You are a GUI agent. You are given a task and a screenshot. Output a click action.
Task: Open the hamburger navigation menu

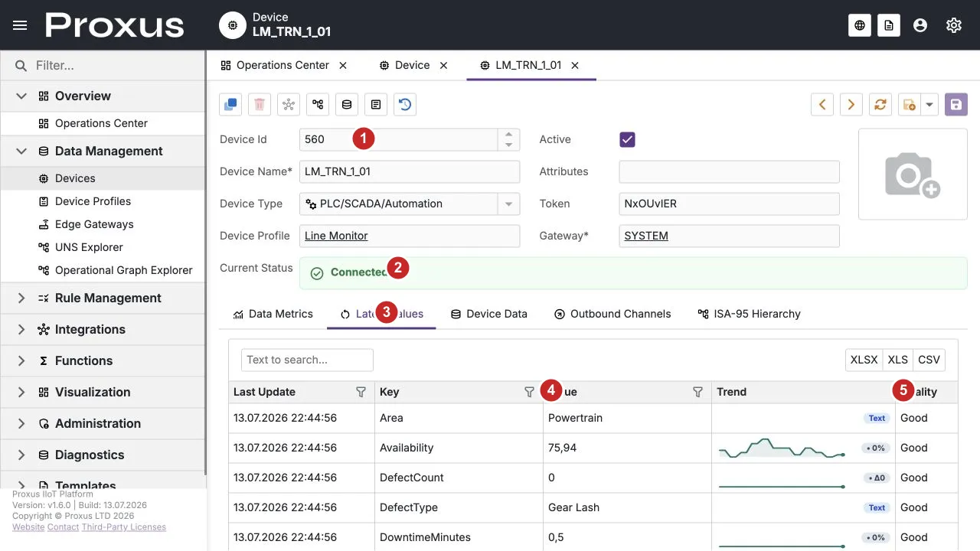[21, 25]
